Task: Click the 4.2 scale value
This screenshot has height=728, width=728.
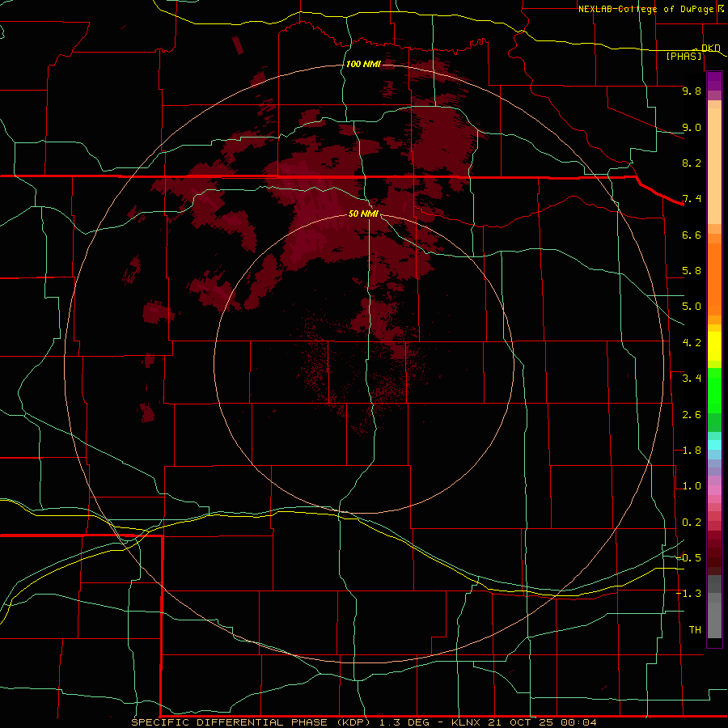Action: point(692,343)
